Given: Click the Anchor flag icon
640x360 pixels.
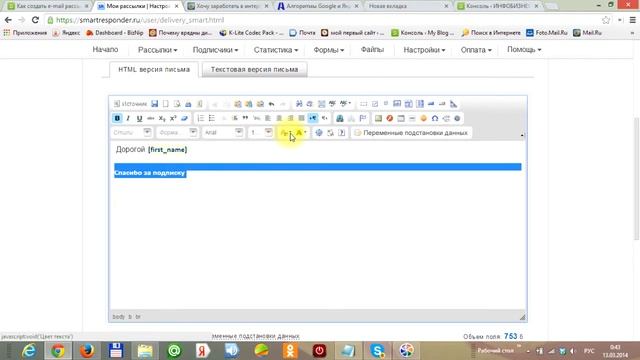Looking at the screenshot, I should tap(362, 118).
